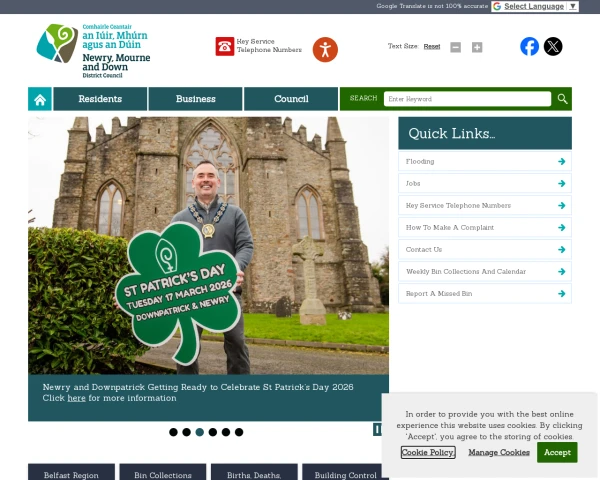Open Report A Missed Bin link
This screenshot has height=480, width=600.
[x=485, y=294]
